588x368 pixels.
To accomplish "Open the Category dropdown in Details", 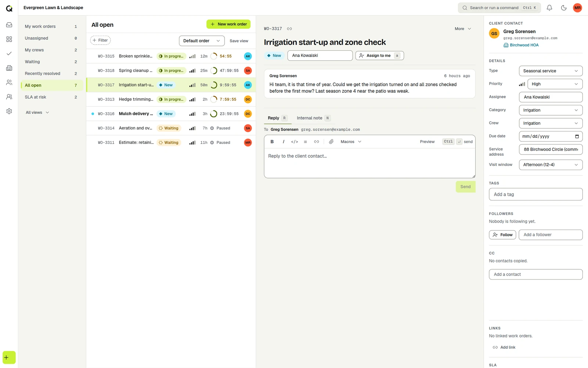I will click(x=551, y=110).
